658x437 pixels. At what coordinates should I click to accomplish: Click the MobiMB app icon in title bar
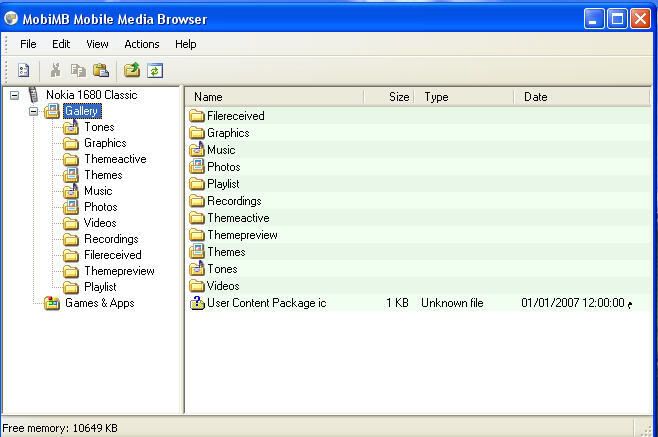click(x=11, y=18)
